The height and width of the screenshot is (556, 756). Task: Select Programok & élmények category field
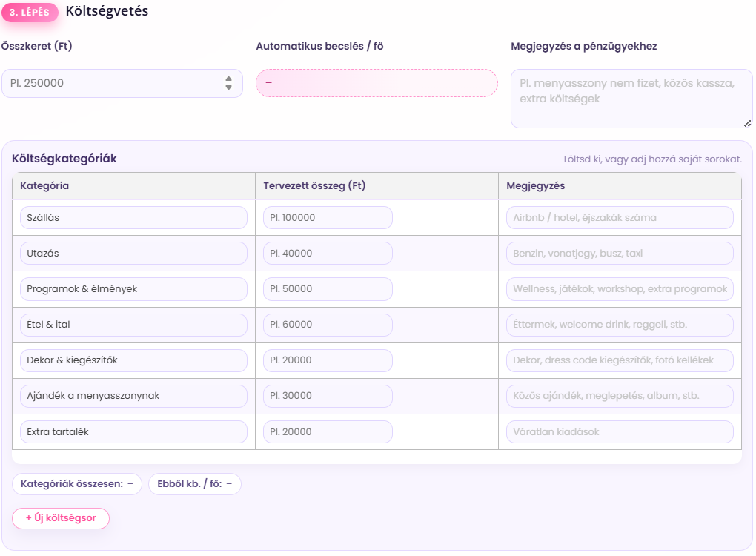(x=133, y=289)
